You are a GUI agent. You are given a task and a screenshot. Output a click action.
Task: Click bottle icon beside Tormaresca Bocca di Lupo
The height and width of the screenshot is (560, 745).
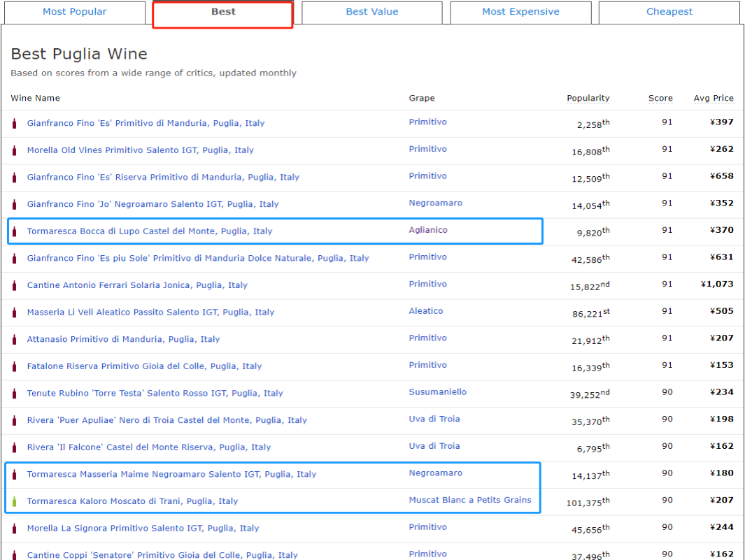pyautogui.click(x=14, y=232)
